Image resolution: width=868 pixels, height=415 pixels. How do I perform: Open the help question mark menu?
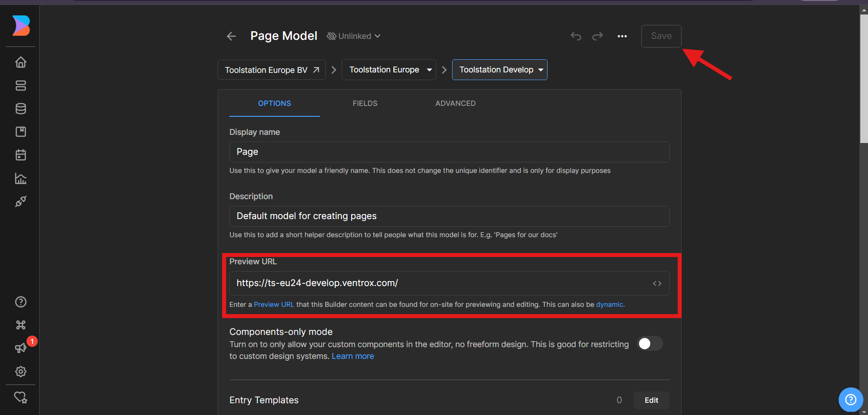(x=21, y=302)
